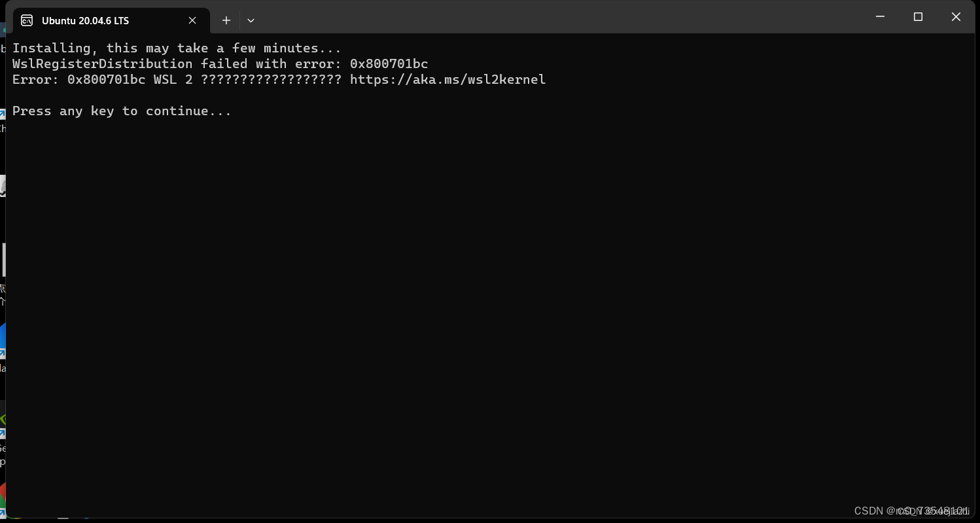Image resolution: width=980 pixels, height=523 pixels.
Task: Maximize the terminal window
Action: pos(918,16)
